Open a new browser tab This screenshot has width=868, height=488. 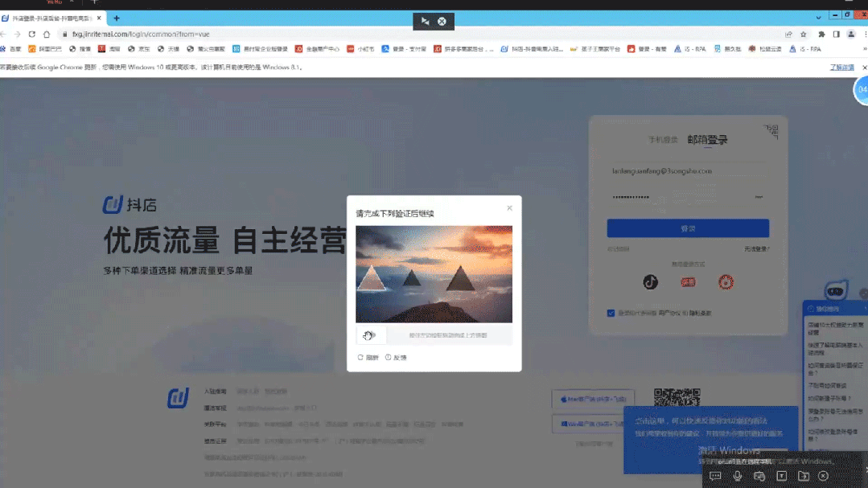(117, 18)
